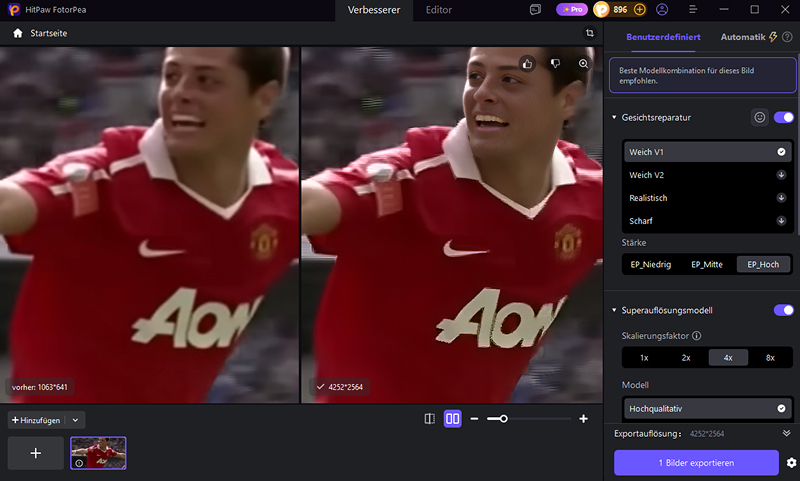Switch to the Verbesserer tab
The height and width of the screenshot is (481, 800).
pyautogui.click(x=374, y=10)
